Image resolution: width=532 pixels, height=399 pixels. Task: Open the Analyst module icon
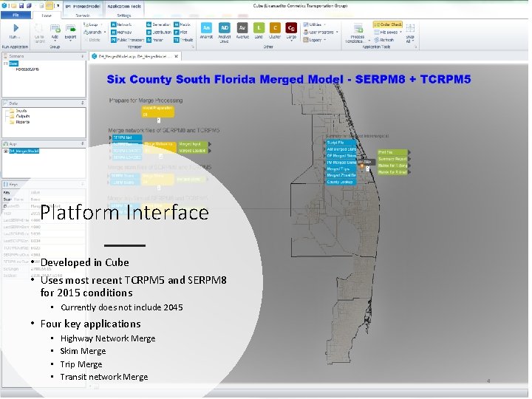pyautogui.click(x=206, y=28)
